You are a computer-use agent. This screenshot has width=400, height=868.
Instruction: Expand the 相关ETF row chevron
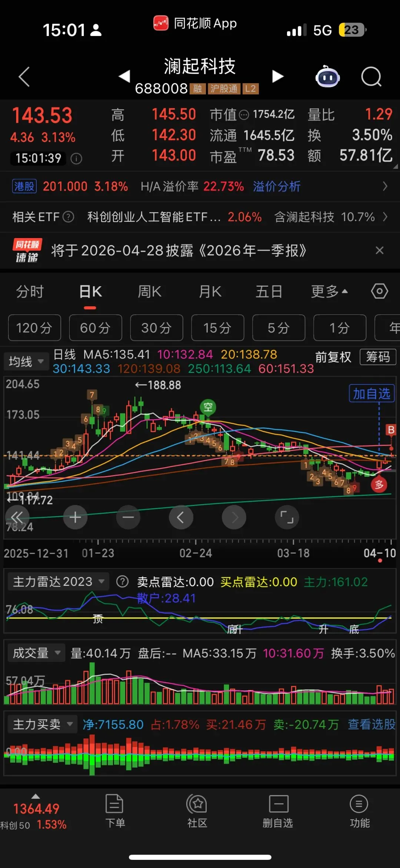(x=385, y=217)
